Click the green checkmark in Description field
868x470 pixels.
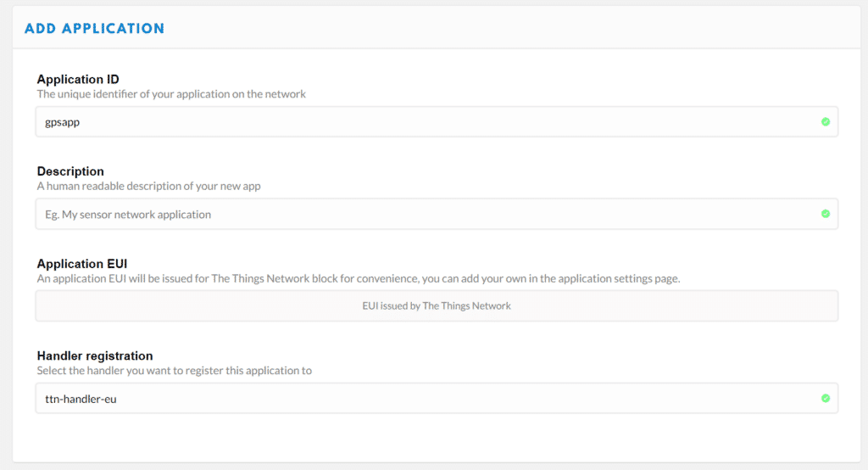(x=826, y=214)
